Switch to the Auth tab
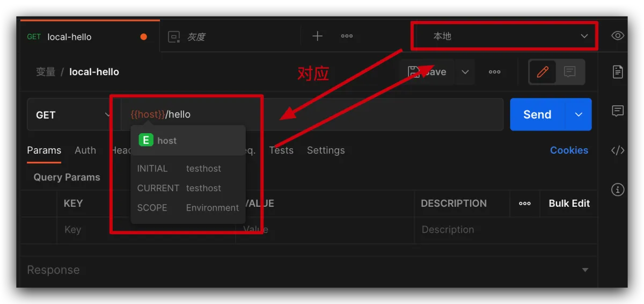644x304 pixels. pyautogui.click(x=85, y=150)
